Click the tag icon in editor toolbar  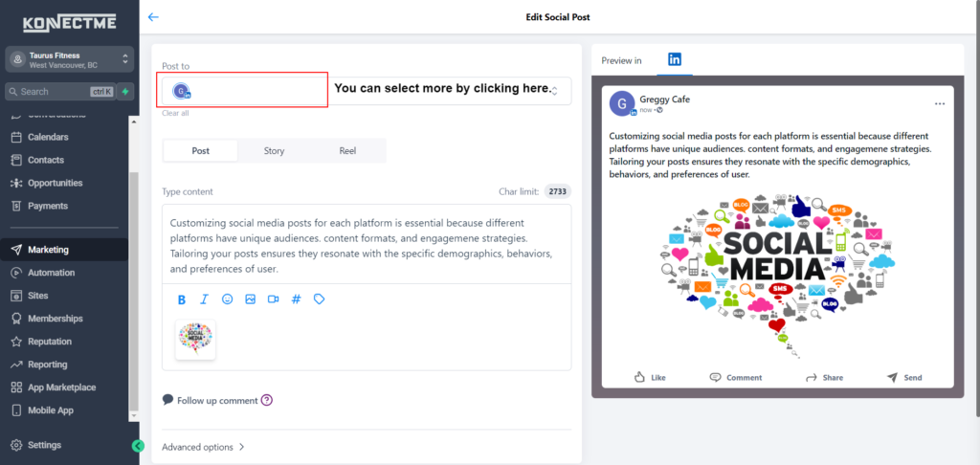click(x=319, y=299)
